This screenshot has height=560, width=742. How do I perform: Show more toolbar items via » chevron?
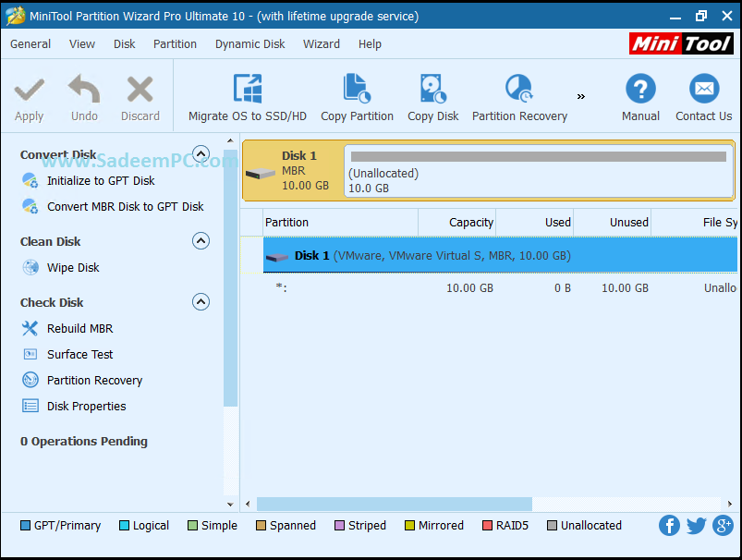coord(581,97)
